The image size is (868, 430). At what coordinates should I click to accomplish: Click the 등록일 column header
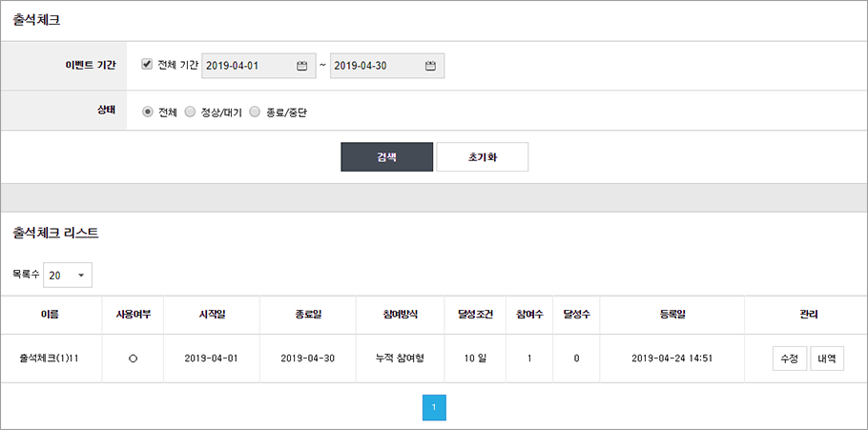pos(672,315)
